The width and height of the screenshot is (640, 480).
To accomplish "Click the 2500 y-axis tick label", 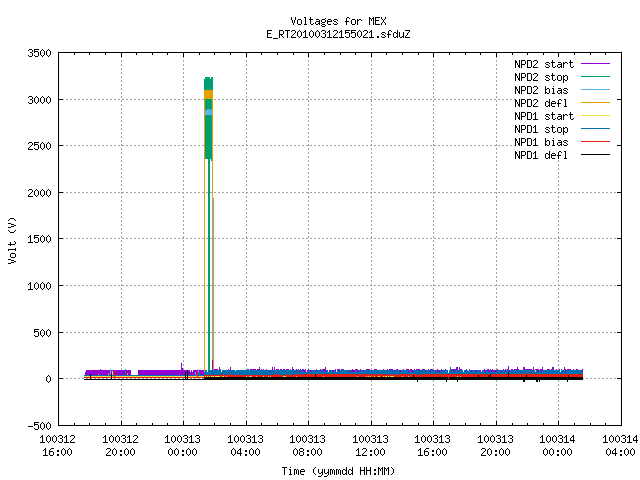I will (x=40, y=146).
